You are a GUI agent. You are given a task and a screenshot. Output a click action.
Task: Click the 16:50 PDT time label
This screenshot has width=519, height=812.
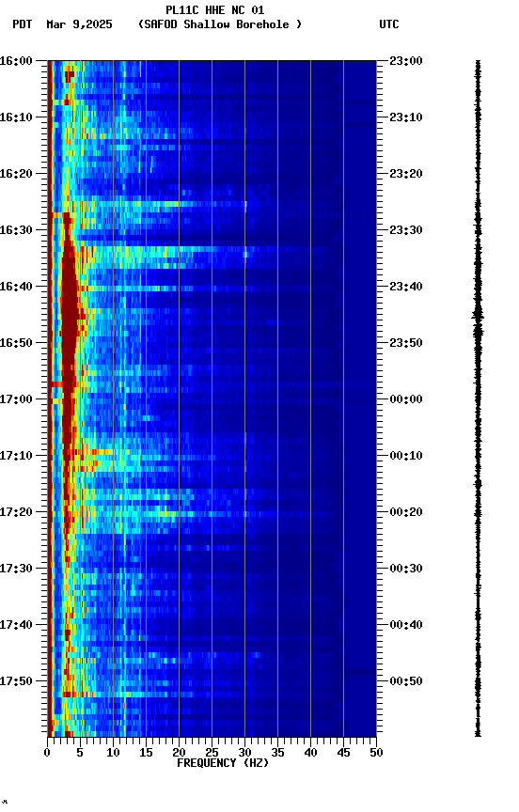(x=16, y=343)
